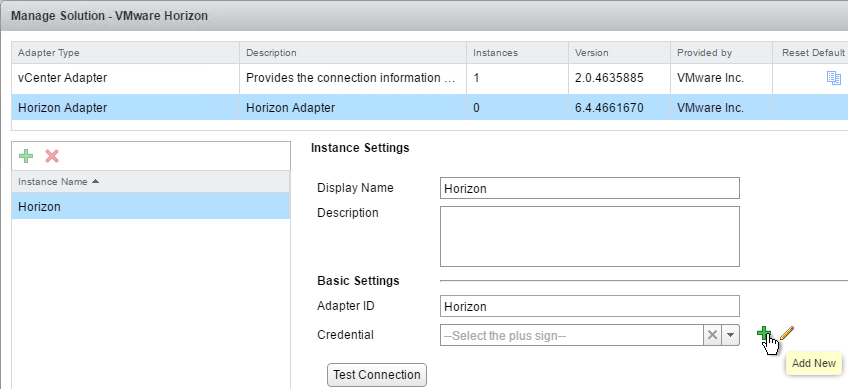Add new credential using green plus icon
848x389 pixels.
click(x=764, y=333)
